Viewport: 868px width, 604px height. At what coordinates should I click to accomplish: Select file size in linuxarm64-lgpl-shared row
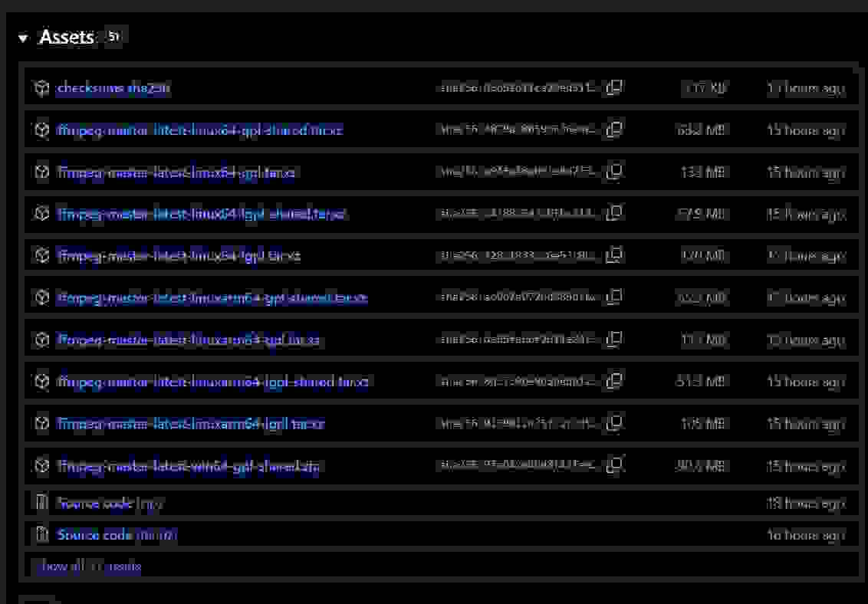click(x=701, y=382)
